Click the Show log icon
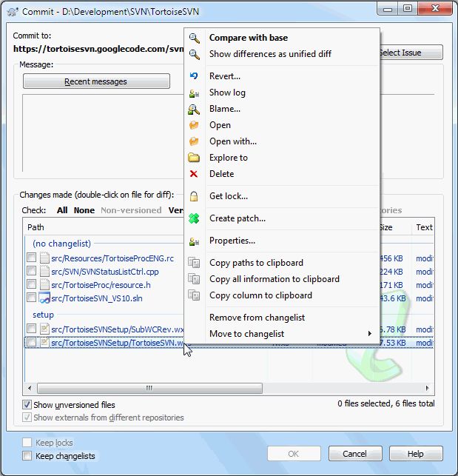The height and width of the screenshot is (476, 458). [x=194, y=93]
